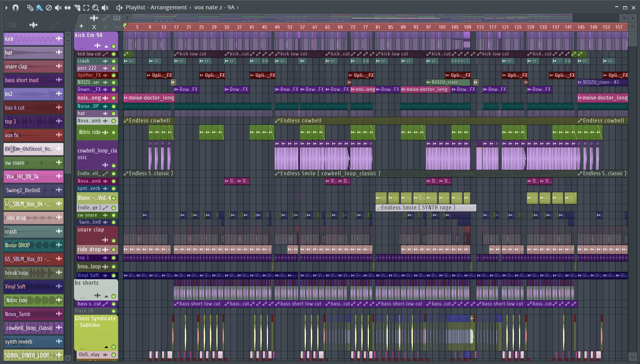Viewport: 640px width, 364px height.
Task: Click the waveform icon on 'sw snare' picker item
Action: pyautogui.click(x=59, y=162)
